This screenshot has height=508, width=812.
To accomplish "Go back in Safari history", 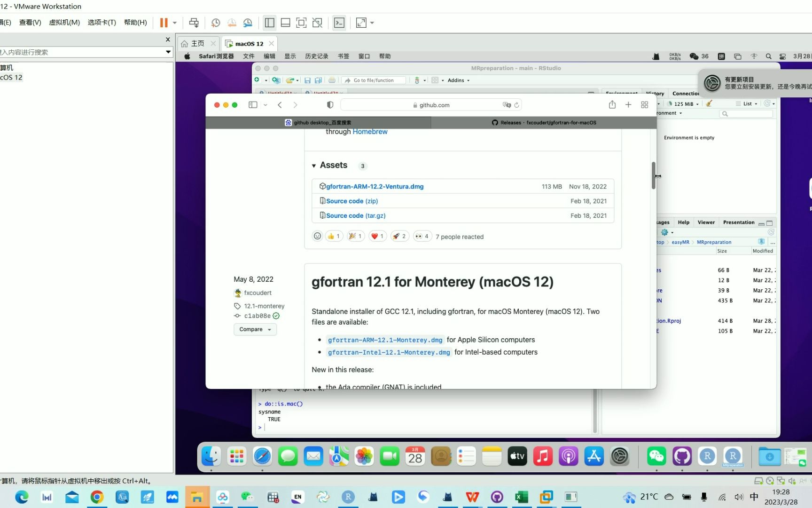I will point(280,105).
